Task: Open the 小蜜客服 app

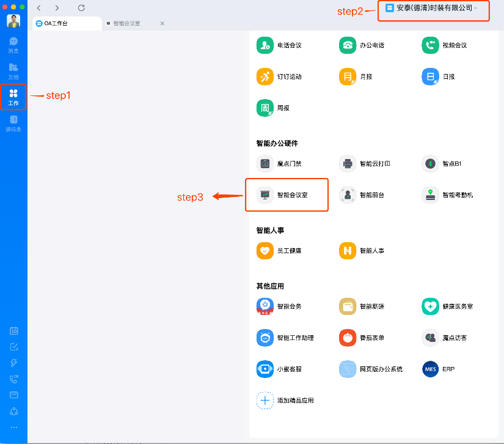Action: coord(265,369)
